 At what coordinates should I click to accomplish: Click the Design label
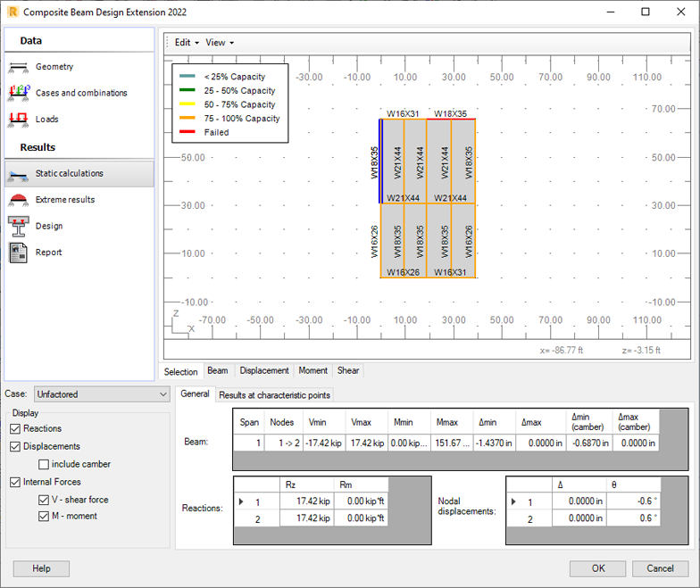click(49, 227)
